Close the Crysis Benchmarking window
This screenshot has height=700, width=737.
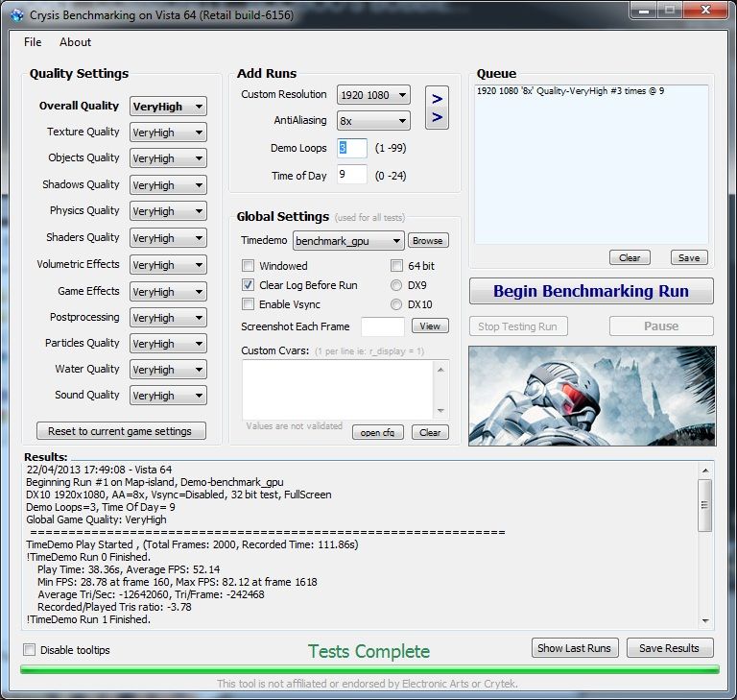point(705,10)
